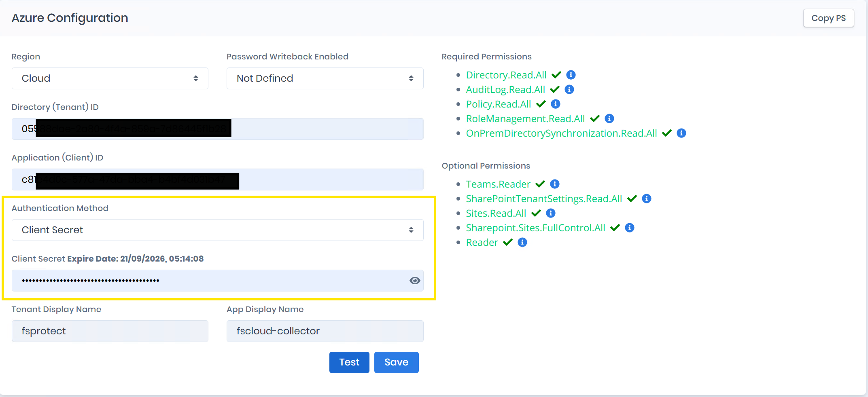Open Authentication Method dropdown
The image size is (868, 397).
[217, 230]
